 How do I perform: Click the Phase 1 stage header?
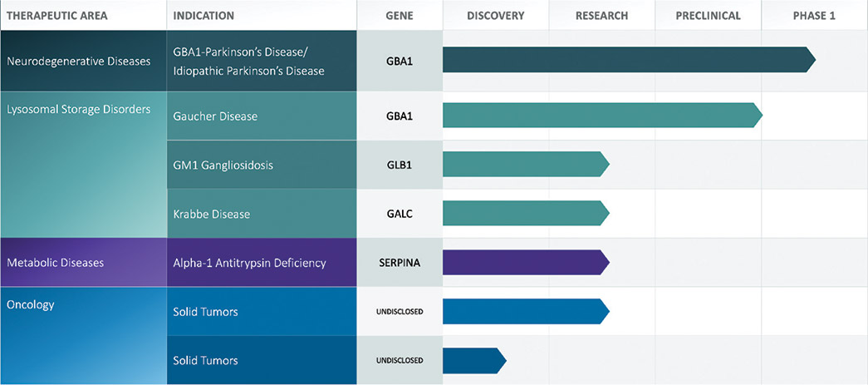click(x=814, y=16)
